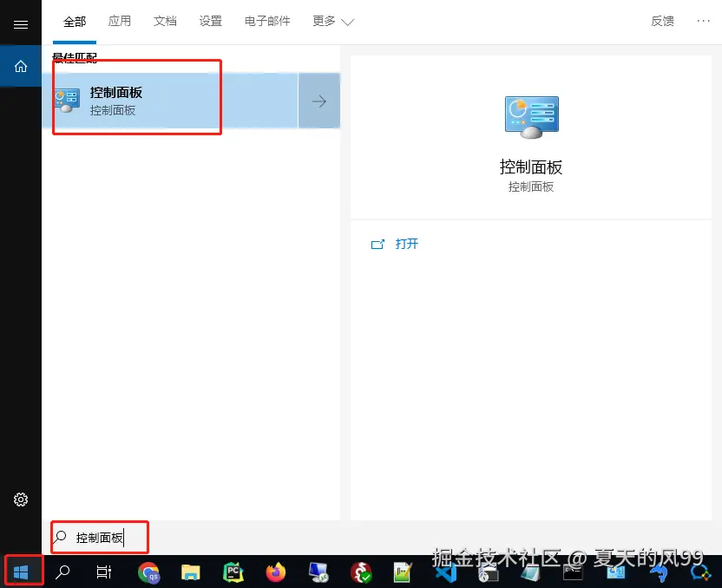Open Google Chrome from the taskbar
The image size is (722, 588).
tap(148, 572)
